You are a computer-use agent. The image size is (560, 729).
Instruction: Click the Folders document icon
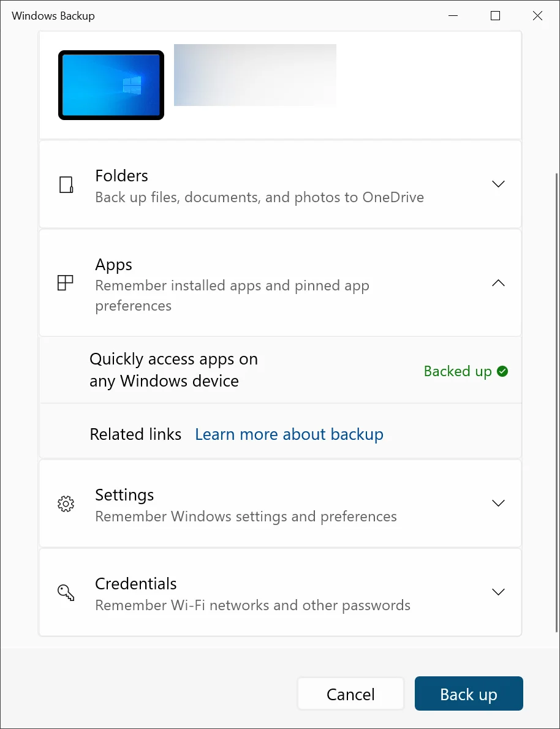coord(66,184)
